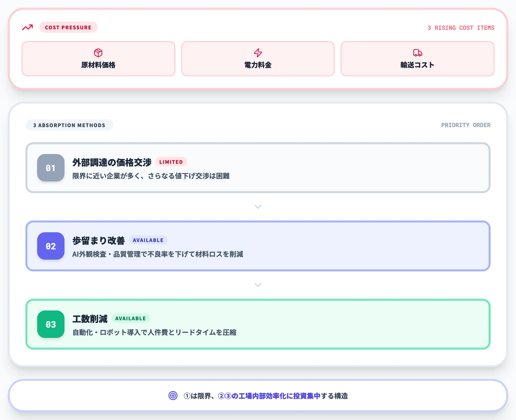
Task: Open the 3 ABSORPTION METHODS section header
Action: click(x=69, y=125)
